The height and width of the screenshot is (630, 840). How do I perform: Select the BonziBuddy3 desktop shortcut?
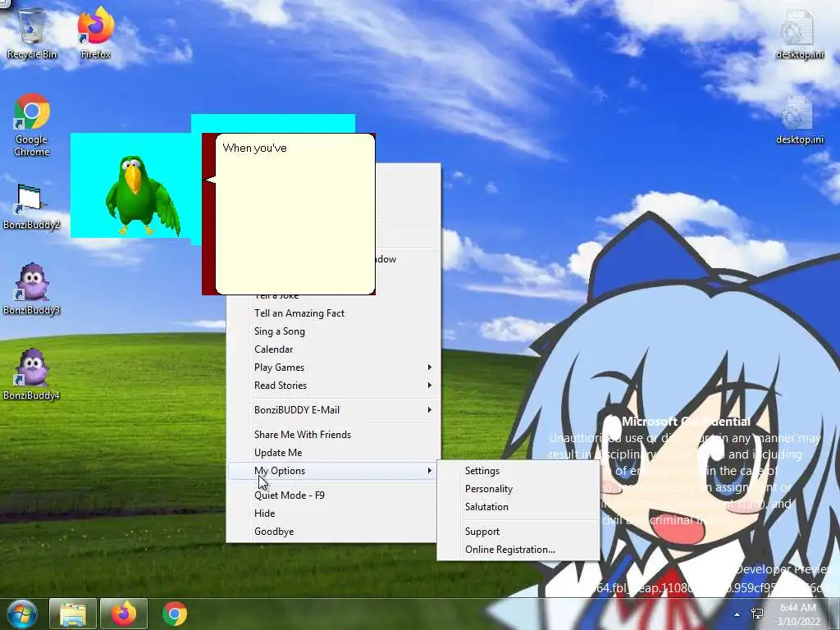32,290
